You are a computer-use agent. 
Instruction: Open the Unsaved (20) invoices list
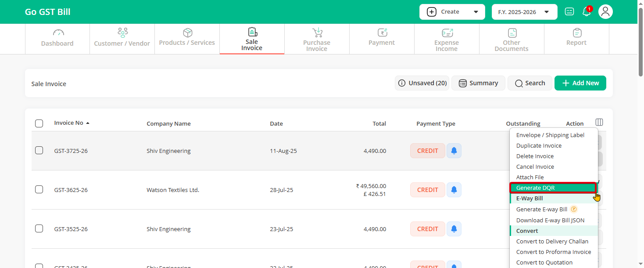[x=422, y=83]
